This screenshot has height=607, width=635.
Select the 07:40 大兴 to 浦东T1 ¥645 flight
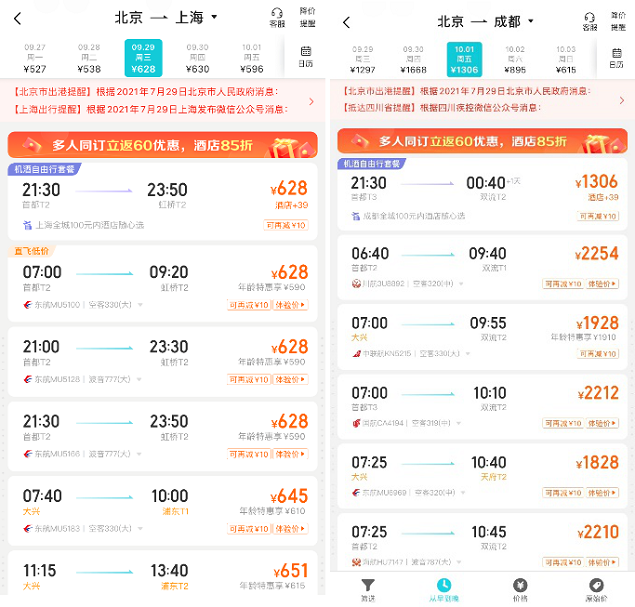(162, 505)
